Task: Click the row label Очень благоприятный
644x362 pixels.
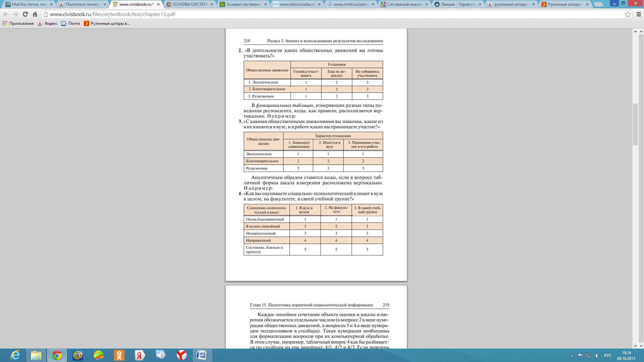Action: coord(265,219)
